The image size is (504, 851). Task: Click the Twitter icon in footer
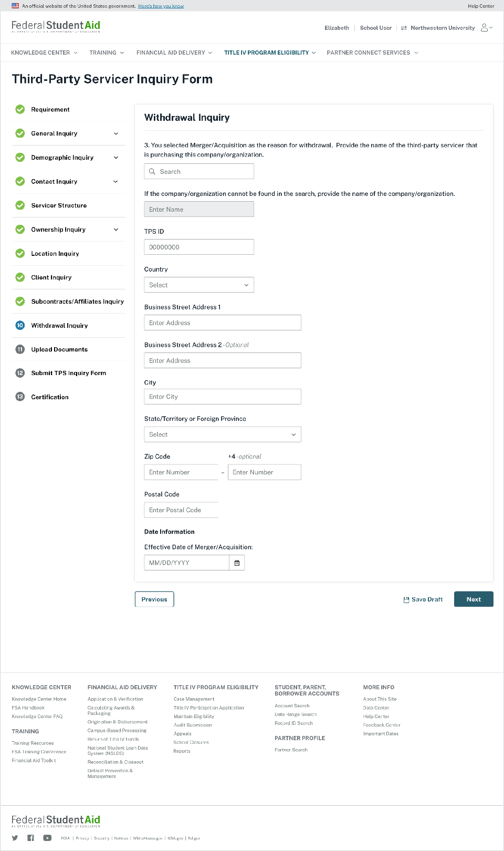[x=15, y=838]
